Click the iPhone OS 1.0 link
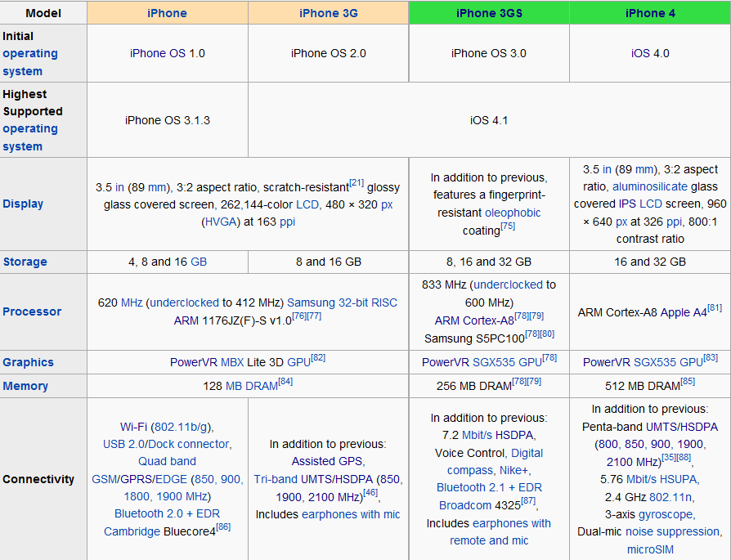The height and width of the screenshot is (560, 731). point(158,53)
